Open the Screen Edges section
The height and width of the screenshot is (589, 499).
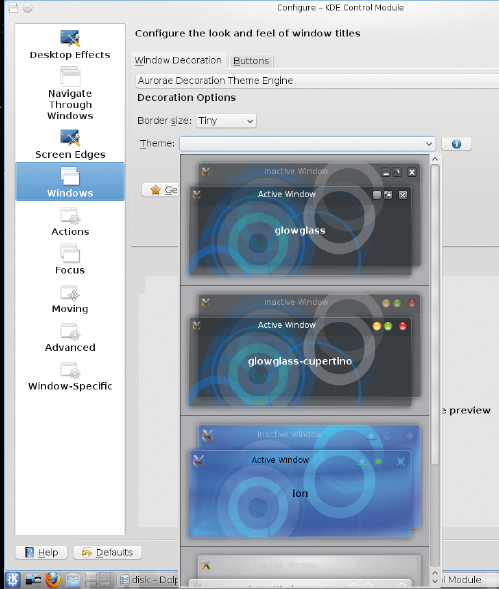pos(70,144)
